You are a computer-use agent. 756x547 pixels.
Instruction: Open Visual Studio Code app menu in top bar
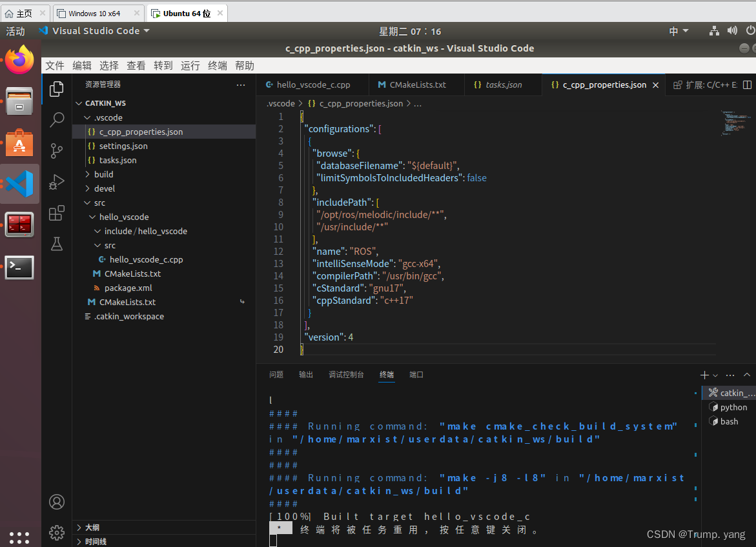coord(94,31)
